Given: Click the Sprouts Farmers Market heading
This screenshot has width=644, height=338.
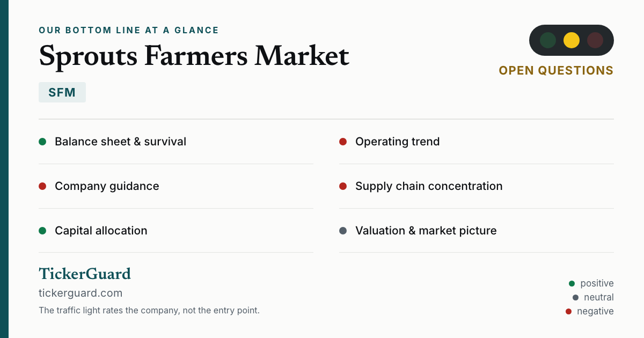Looking at the screenshot, I should click(x=194, y=56).
